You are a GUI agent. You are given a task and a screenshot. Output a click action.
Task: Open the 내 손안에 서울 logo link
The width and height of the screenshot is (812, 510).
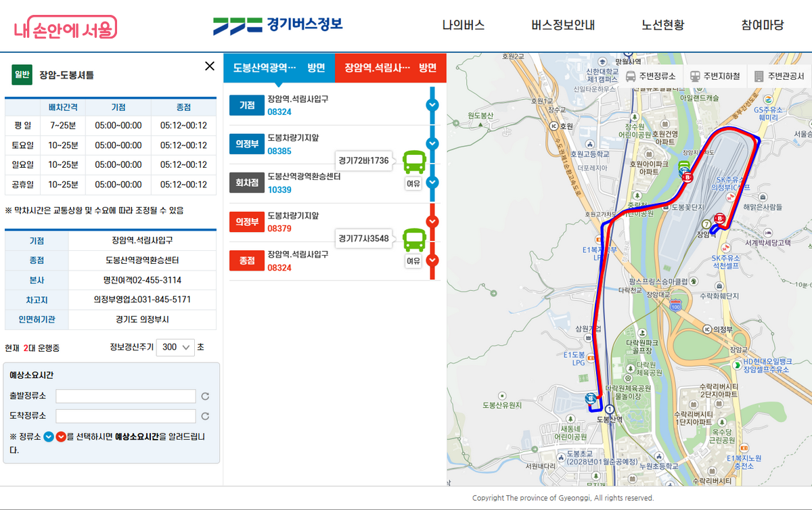tap(65, 28)
